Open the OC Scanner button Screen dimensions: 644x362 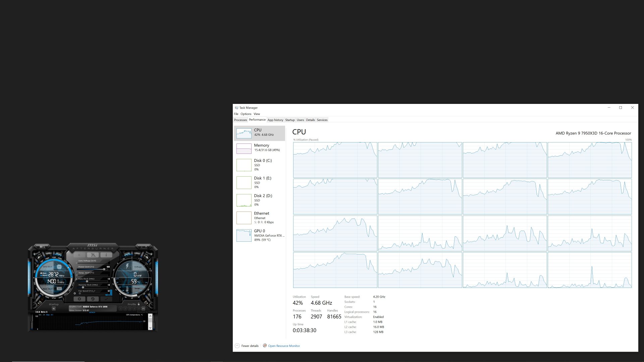click(x=42, y=247)
